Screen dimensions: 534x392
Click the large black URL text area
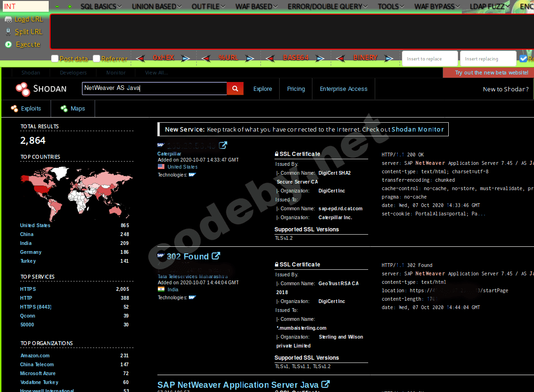tap(292, 32)
